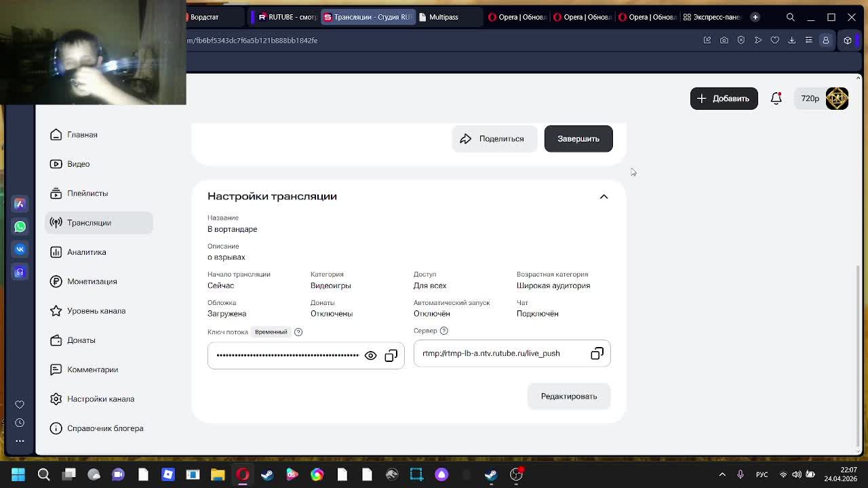Open Opera extensions cube icon
This screenshot has height=488, width=868.
[848, 40]
